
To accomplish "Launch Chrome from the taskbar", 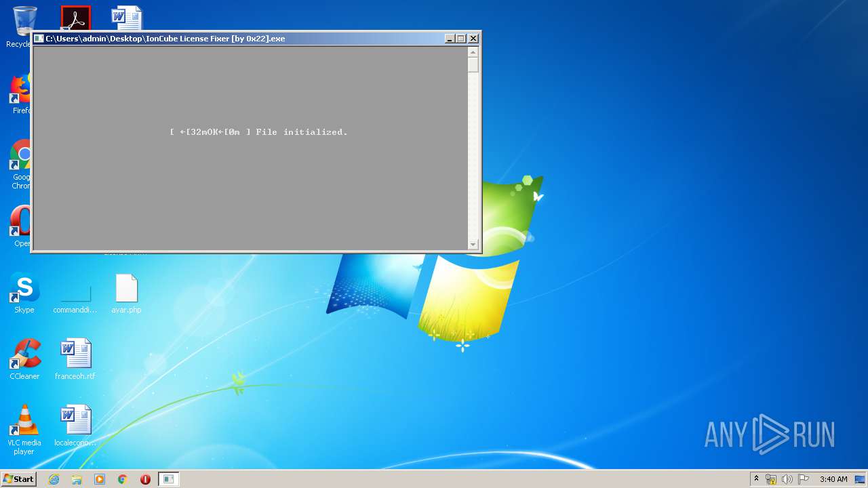I will pos(123,479).
